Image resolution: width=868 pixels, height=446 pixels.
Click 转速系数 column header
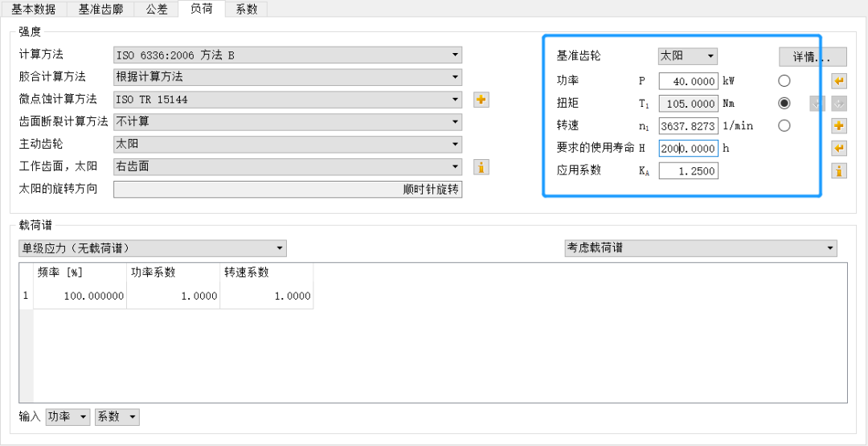267,272
